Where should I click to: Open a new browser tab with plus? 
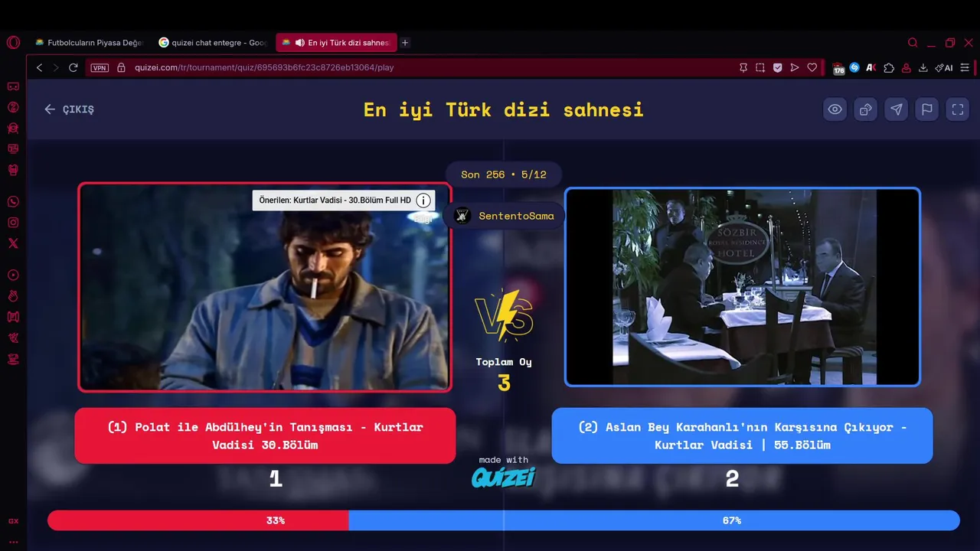(405, 43)
